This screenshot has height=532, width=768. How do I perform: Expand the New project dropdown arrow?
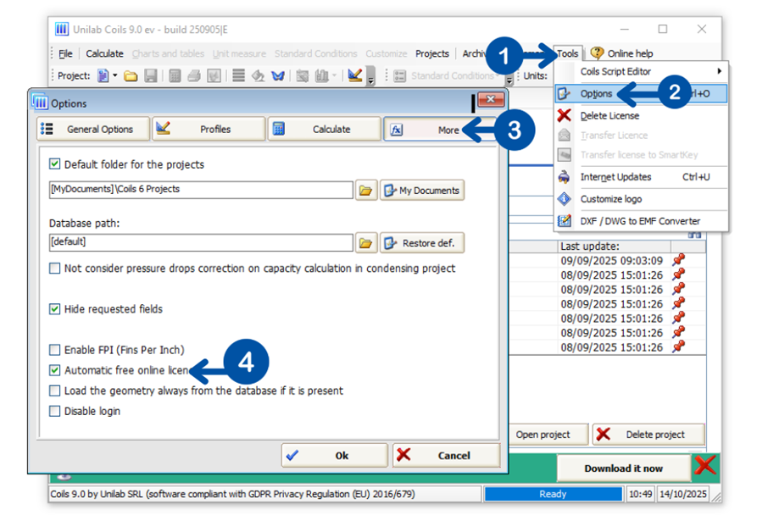point(115,76)
